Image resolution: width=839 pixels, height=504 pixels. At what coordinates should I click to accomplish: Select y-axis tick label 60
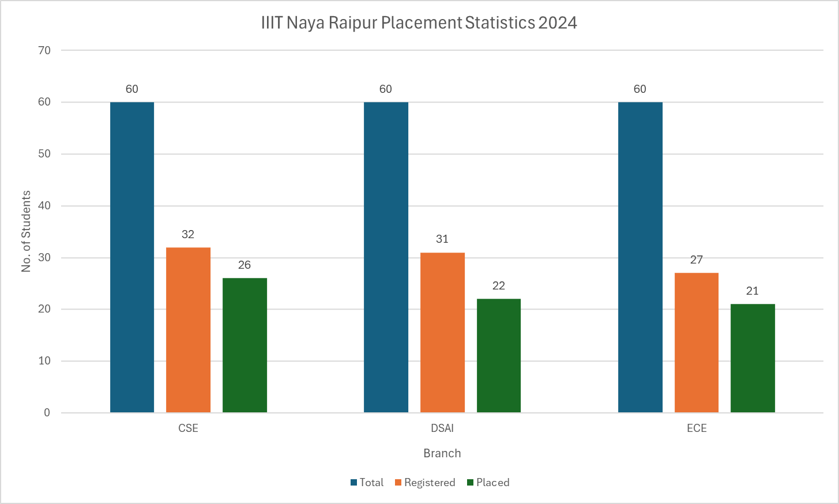click(44, 102)
